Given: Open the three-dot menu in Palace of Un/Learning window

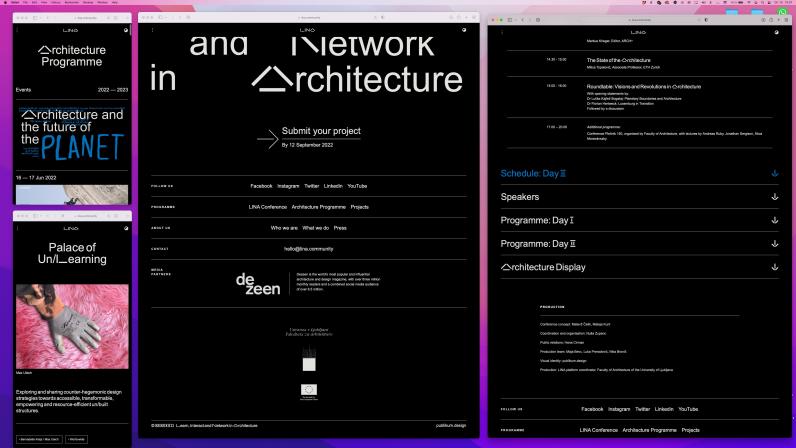Looking at the screenshot, I should [x=17, y=229].
